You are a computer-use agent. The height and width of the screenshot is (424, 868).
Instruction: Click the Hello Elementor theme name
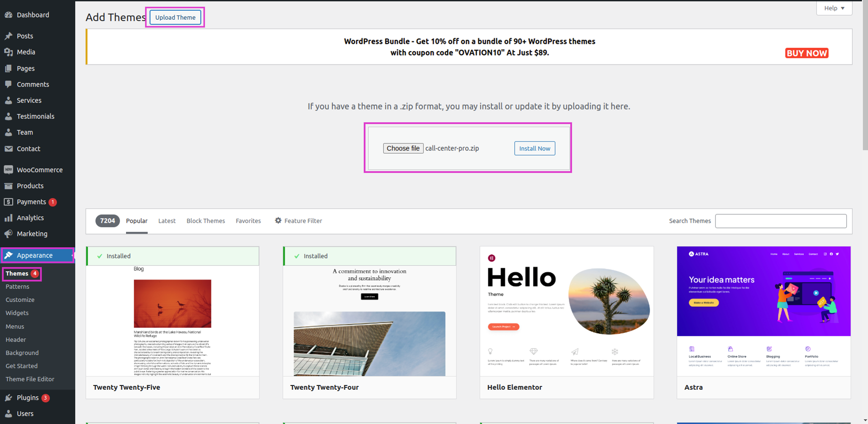(515, 387)
